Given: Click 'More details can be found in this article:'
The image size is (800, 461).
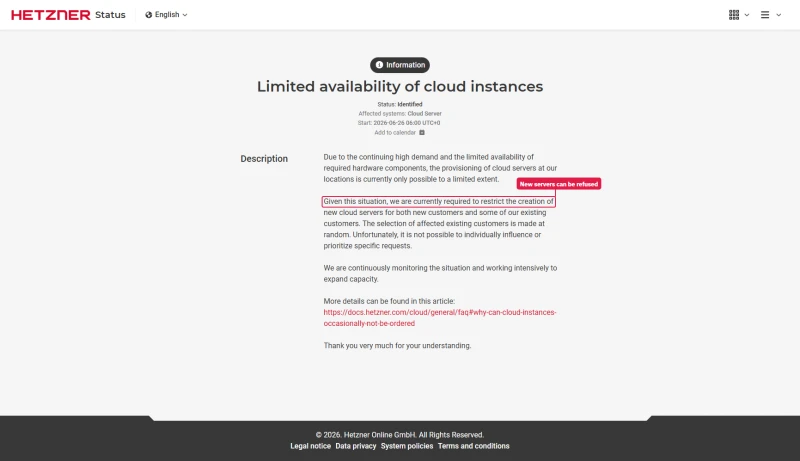Looking at the screenshot, I should point(389,301).
